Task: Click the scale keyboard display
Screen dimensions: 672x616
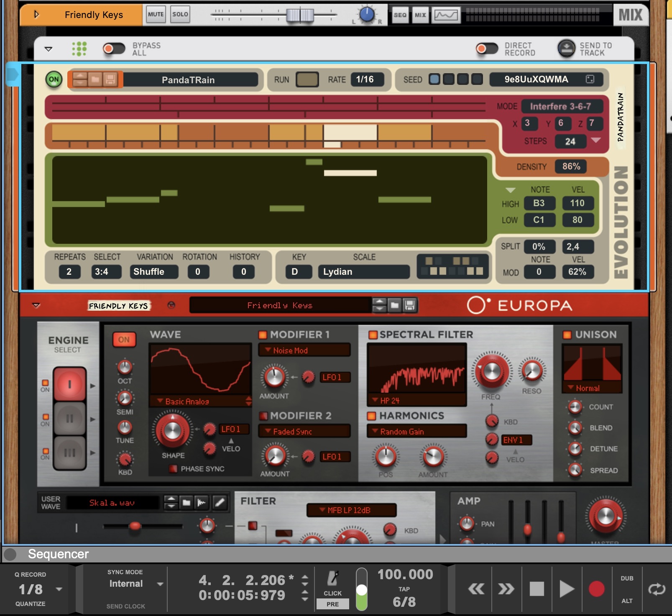Action: click(453, 266)
